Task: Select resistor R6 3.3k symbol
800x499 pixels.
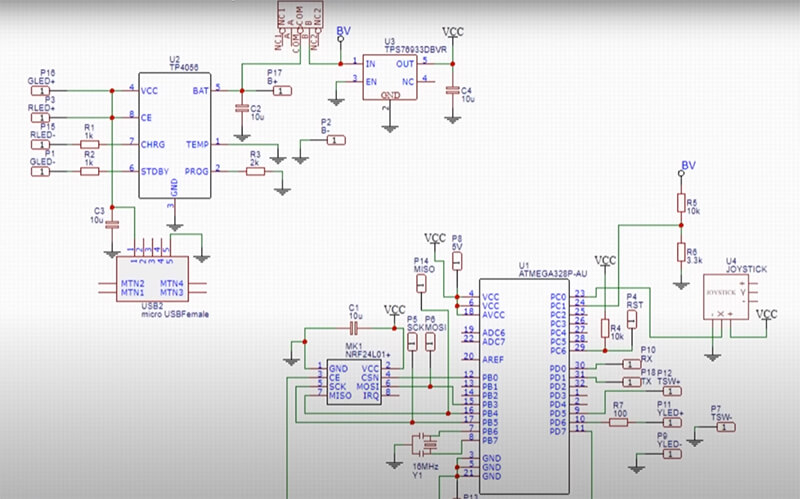Action: (x=681, y=252)
